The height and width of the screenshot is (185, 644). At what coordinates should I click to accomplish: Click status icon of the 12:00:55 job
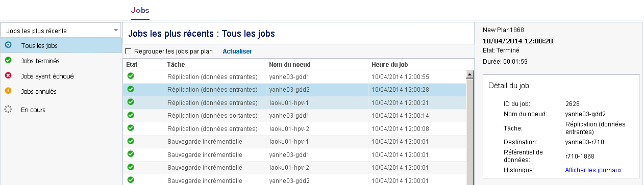click(x=131, y=76)
